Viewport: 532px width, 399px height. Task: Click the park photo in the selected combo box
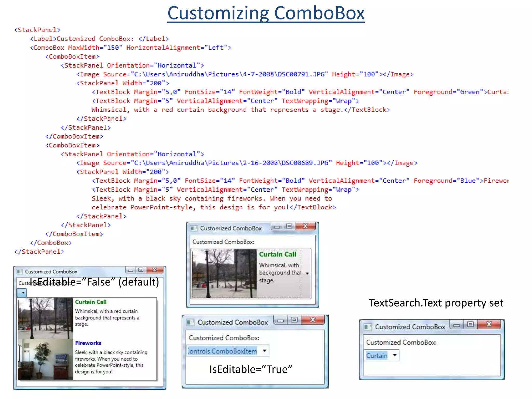pyautogui.click(x=224, y=274)
